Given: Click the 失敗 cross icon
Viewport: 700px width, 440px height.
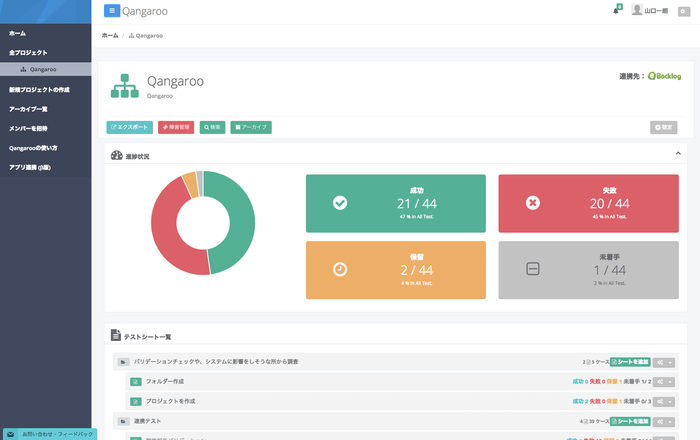Looking at the screenshot, I should (533, 203).
